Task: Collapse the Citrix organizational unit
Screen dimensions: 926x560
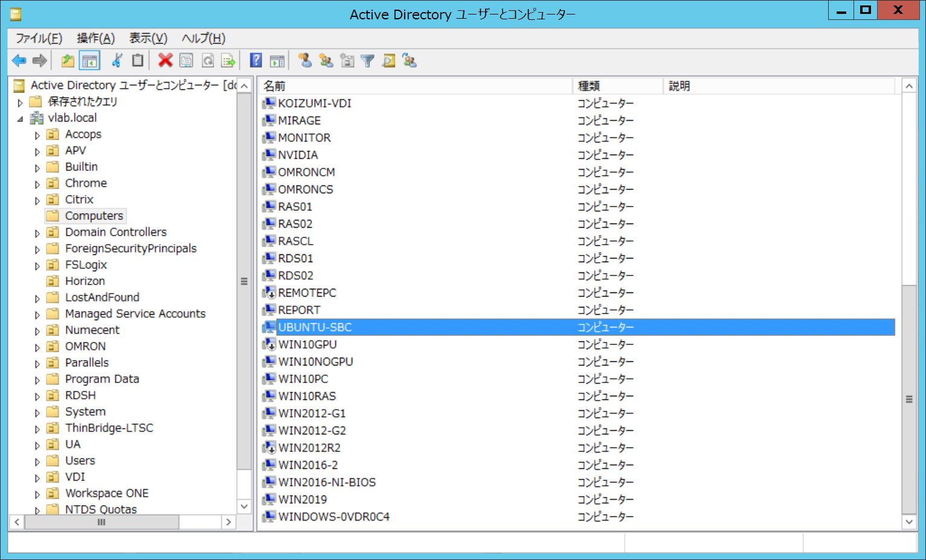Action: 37,199
